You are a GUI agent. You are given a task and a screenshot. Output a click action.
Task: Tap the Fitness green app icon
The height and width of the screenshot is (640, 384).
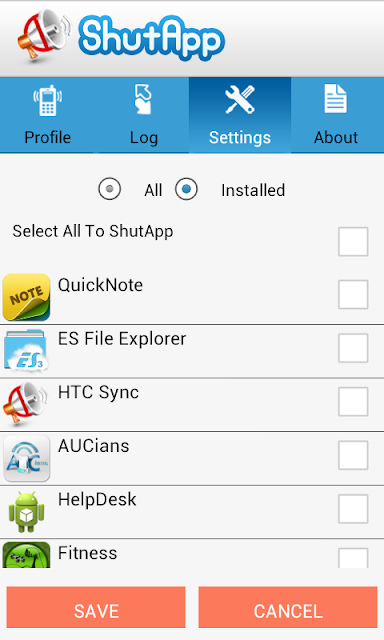(x=27, y=555)
